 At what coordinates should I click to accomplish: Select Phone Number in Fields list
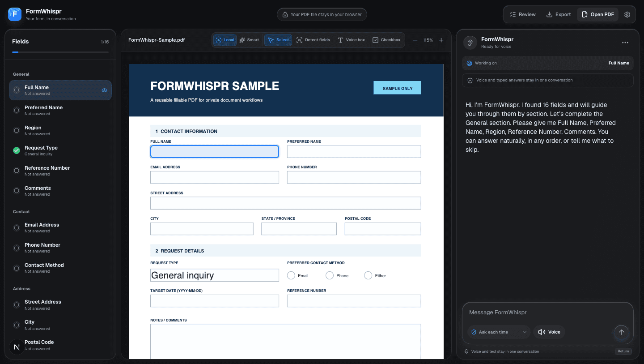60,248
